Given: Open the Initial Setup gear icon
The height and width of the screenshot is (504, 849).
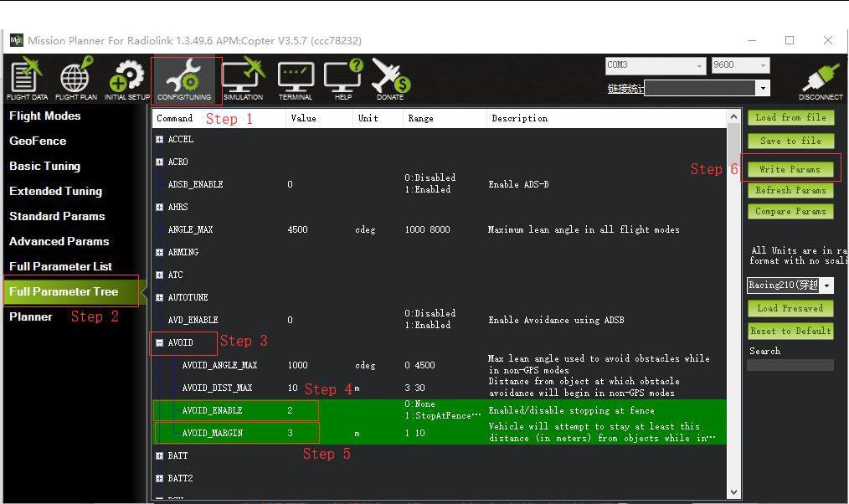Looking at the screenshot, I should [126, 79].
